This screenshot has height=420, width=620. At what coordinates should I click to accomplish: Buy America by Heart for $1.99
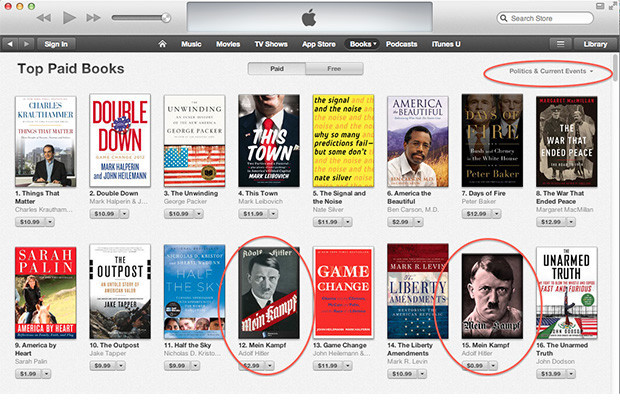(x=28, y=374)
